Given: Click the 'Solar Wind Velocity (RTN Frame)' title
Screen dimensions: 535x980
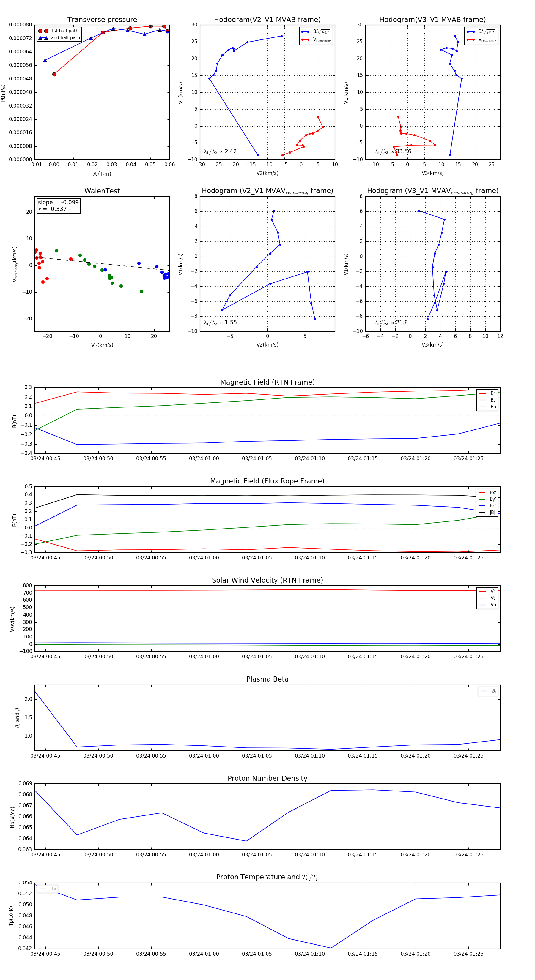Looking at the screenshot, I should pos(267,581).
